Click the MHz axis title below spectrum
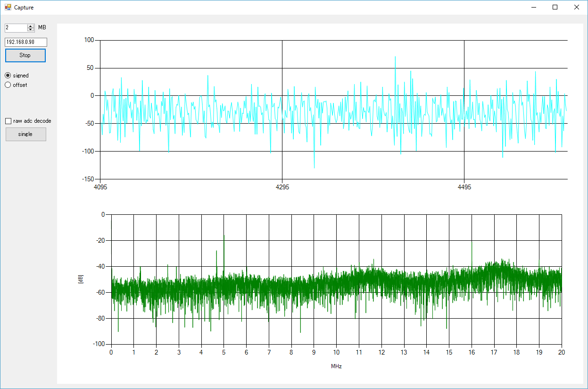Viewport: 588px width, 389px height. coord(336,366)
